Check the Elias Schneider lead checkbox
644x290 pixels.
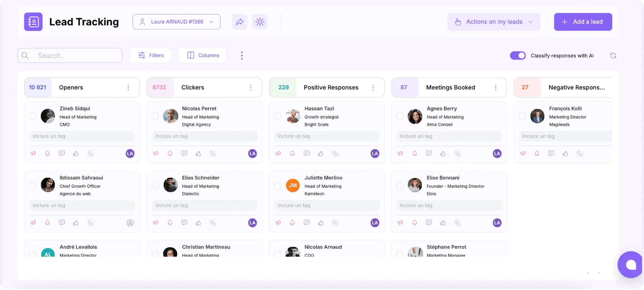point(155,186)
